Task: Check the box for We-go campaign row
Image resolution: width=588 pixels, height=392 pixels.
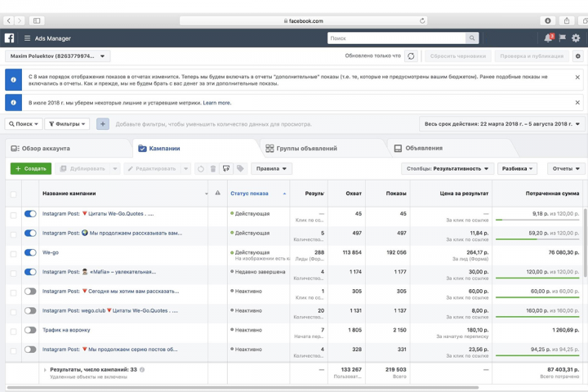Action: click(x=14, y=254)
